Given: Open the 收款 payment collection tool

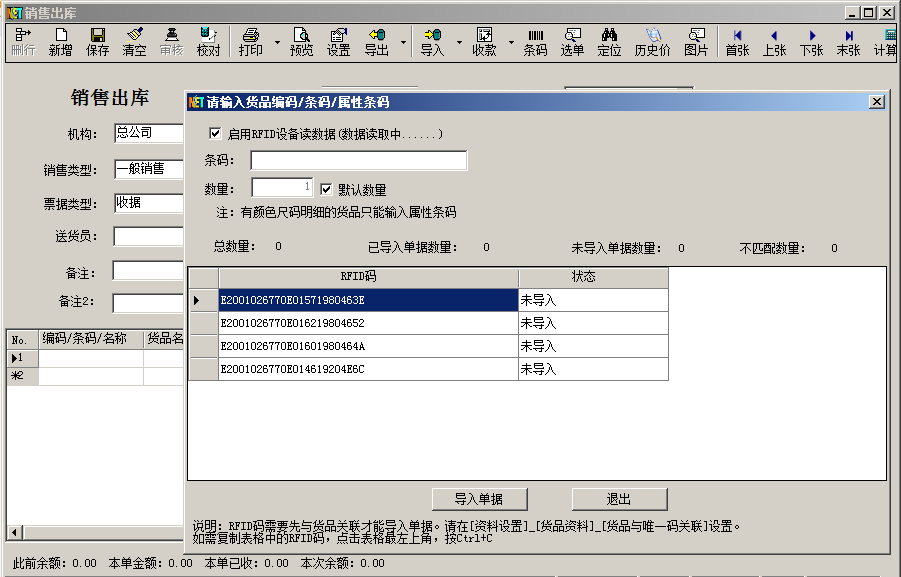Looking at the screenshot, I should pos(484,42).
